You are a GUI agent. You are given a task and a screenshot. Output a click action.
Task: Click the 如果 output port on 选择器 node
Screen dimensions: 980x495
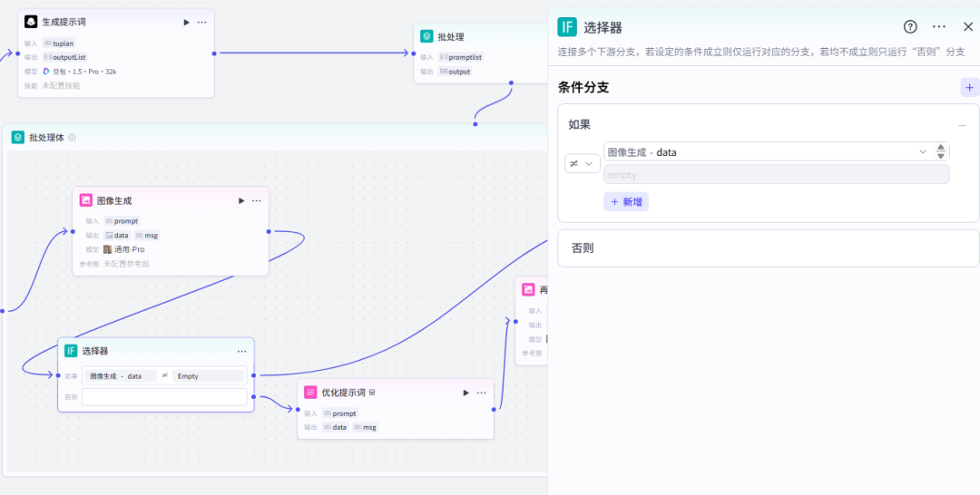point(253,375)
